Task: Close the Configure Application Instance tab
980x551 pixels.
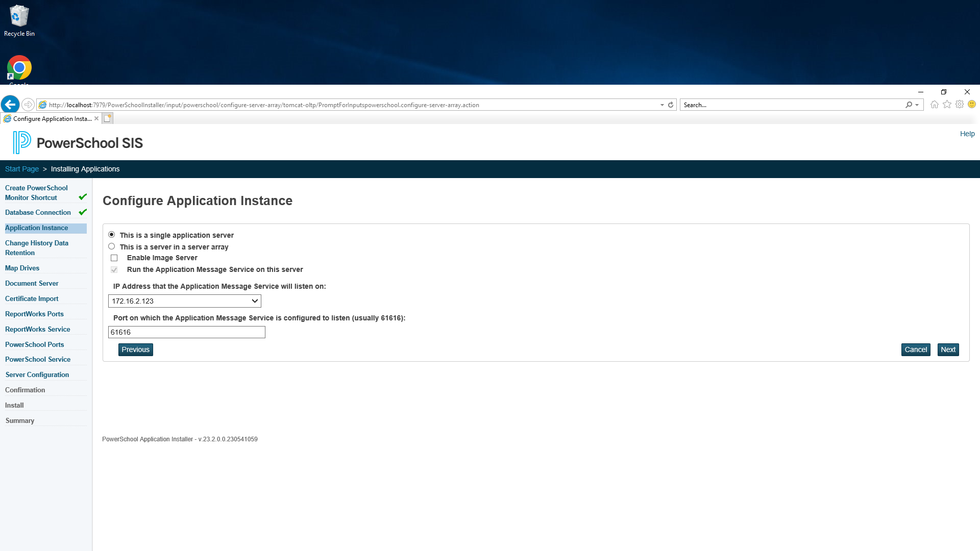Action: (96, 118)
